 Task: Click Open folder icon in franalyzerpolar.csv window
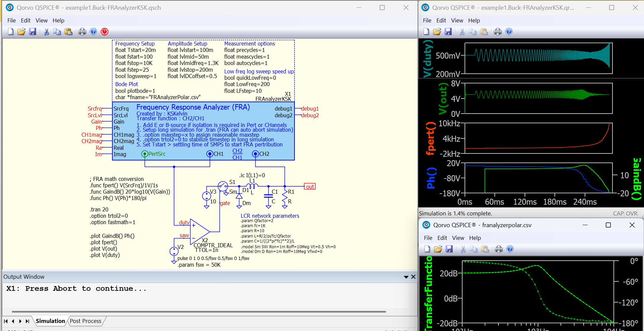click(438, 249)
